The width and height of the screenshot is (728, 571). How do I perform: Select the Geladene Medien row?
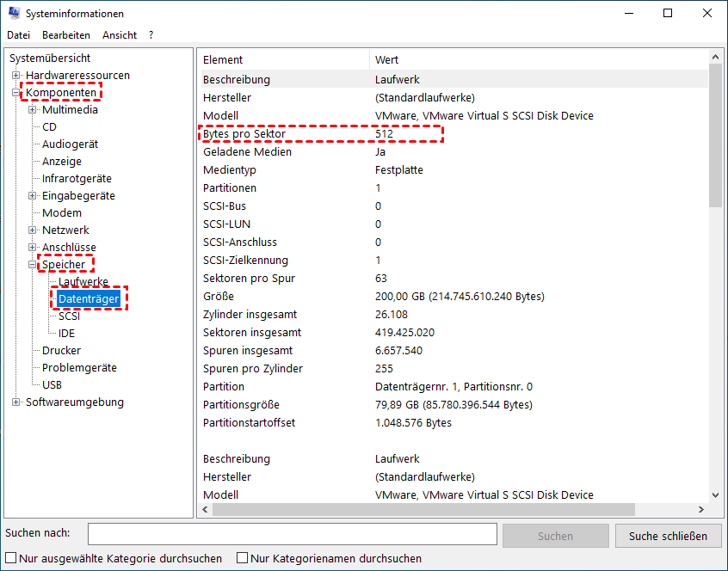(454, 151)
